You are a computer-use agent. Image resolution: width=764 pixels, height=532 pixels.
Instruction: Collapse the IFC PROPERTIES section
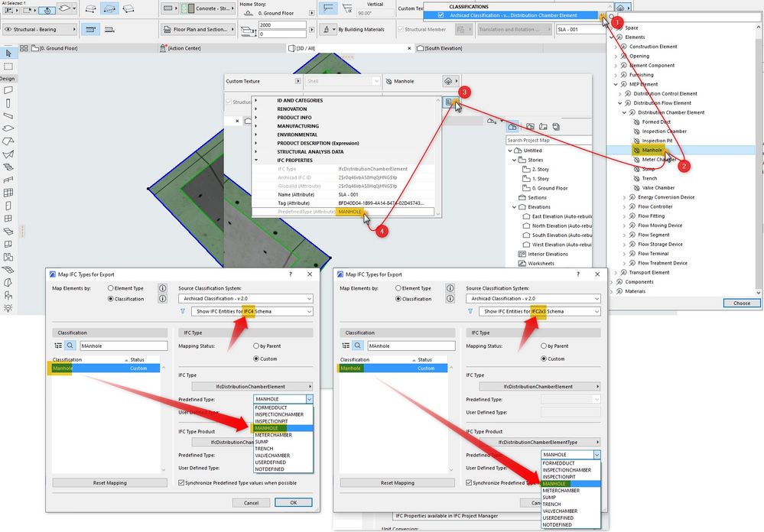255,161
